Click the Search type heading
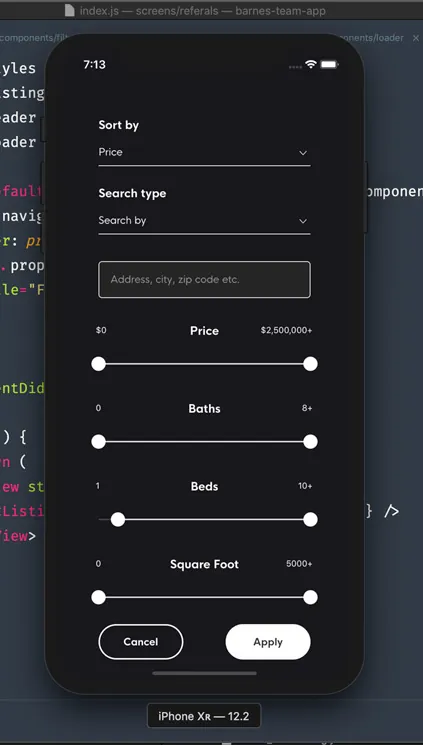Image resolution: width=423 pixels, height=745 pixels. pyautogui.click(x=132, y=193)
